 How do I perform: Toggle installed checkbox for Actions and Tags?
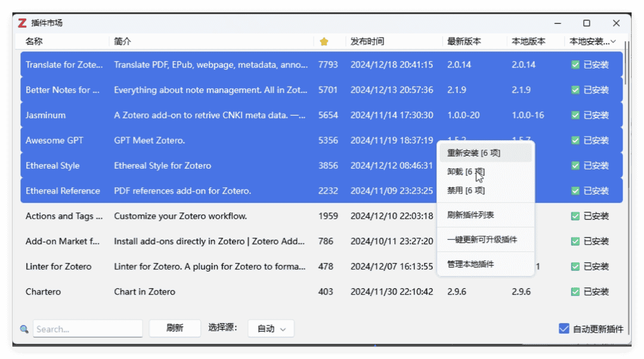point(575,216)
